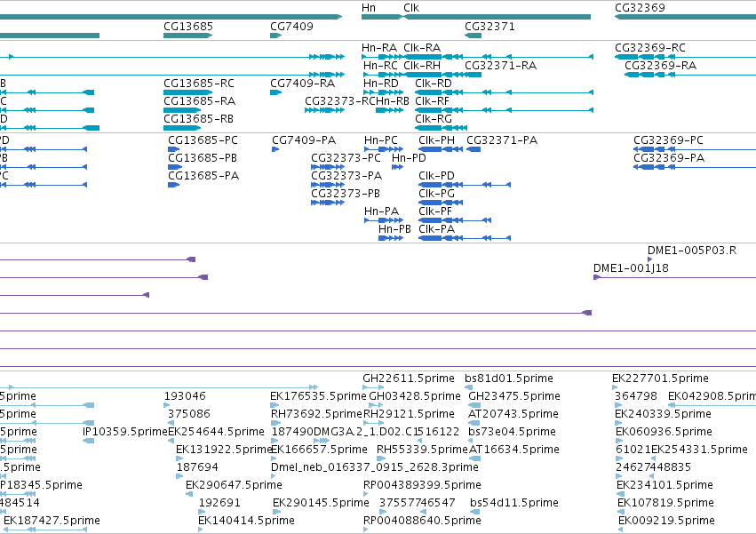The width and height of the screenshot is (756, 534).
Task: Click BAC end label DME1-005P03.R
Action: [x=692, y=251]
